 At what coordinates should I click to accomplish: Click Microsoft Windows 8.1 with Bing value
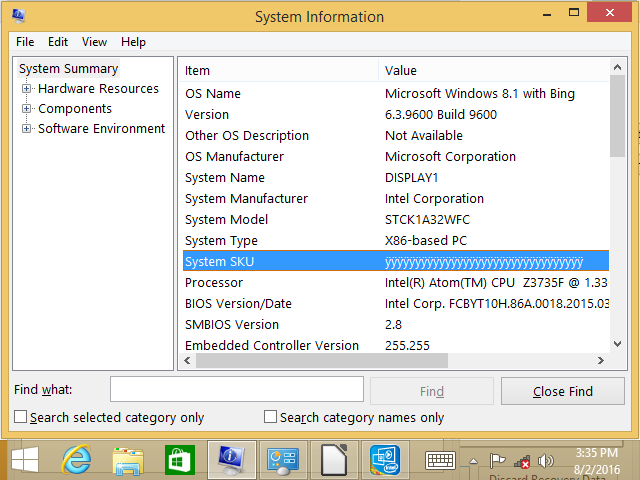[x=480, y=93]
